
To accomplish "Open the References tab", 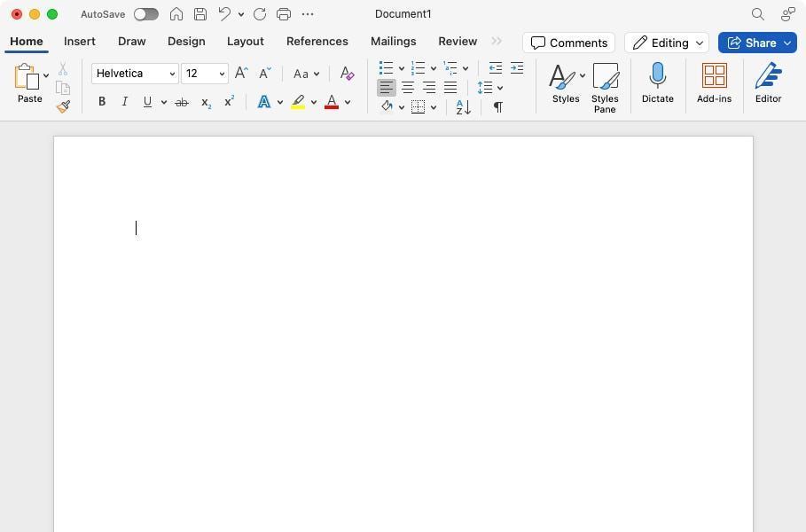I will click(x=317, y=41).
